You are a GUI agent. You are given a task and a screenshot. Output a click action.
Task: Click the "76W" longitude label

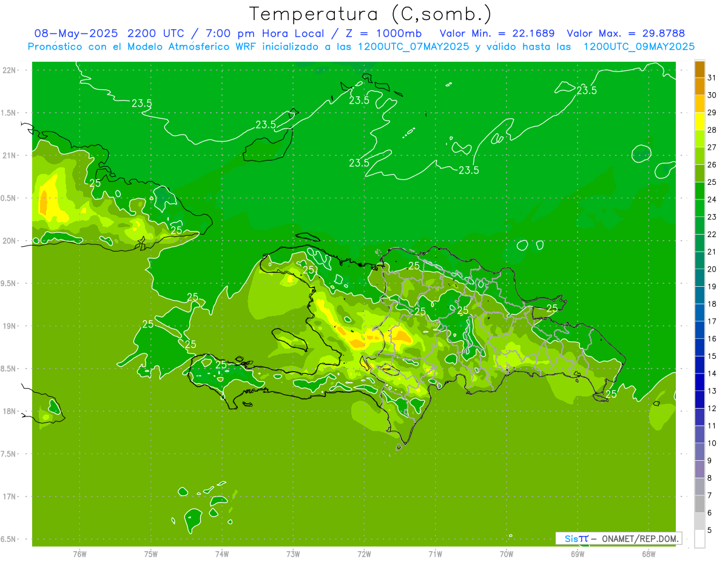tap(79, 554)
